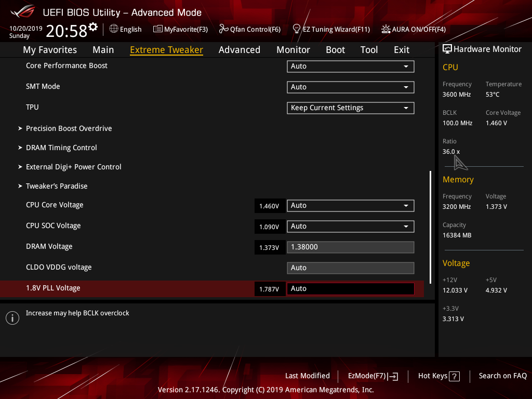Viewport: 532px width, 399px height.
Task: Click the ROG logo icon
Action: tap(22, 11)
